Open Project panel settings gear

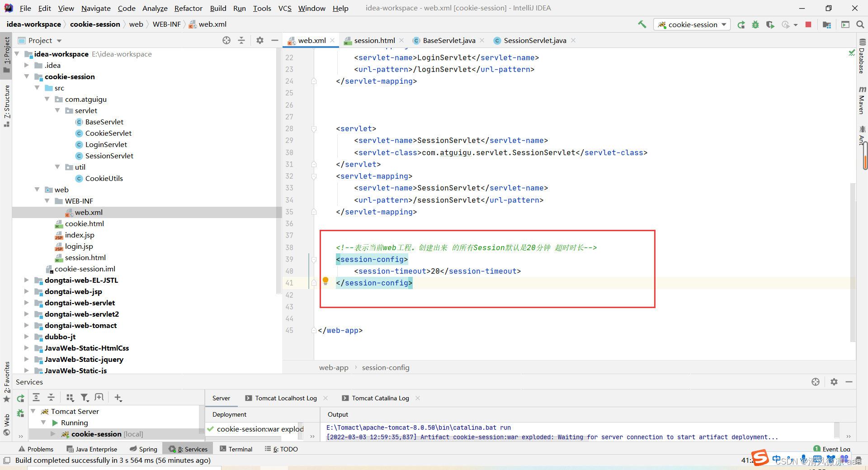[x=259, y=40]
